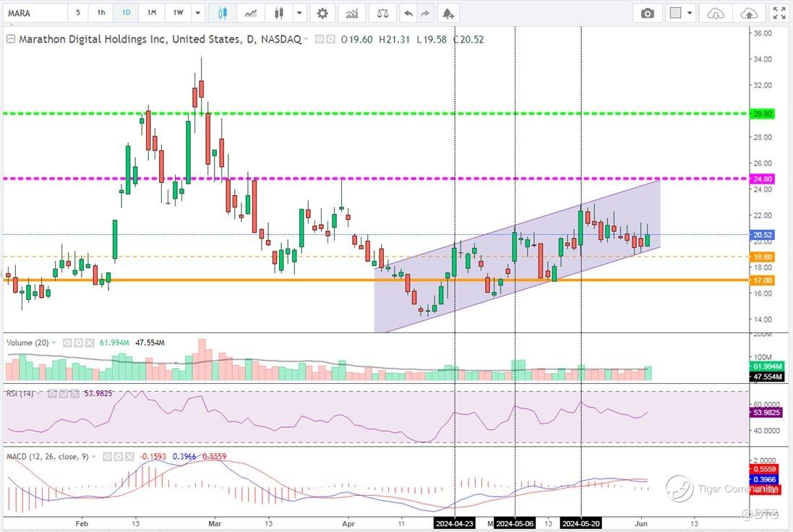
Task: Open the indicators and financials icon
Action: [352, 13]
